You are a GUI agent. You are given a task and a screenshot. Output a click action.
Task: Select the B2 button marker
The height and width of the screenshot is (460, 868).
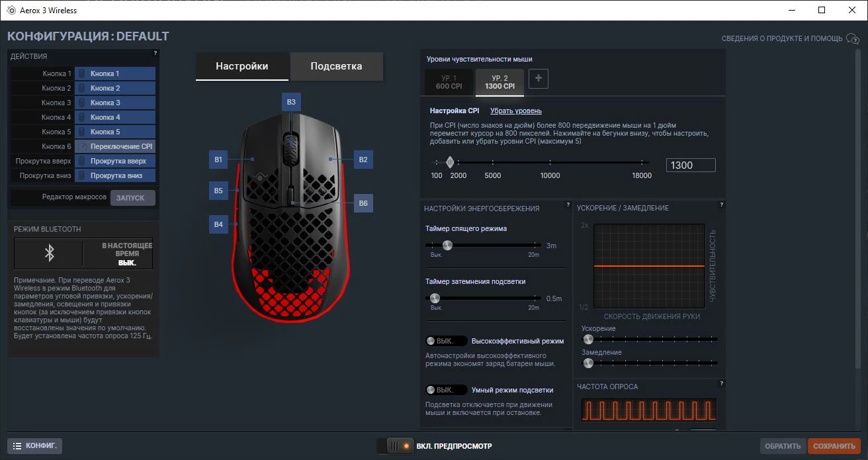363,160
